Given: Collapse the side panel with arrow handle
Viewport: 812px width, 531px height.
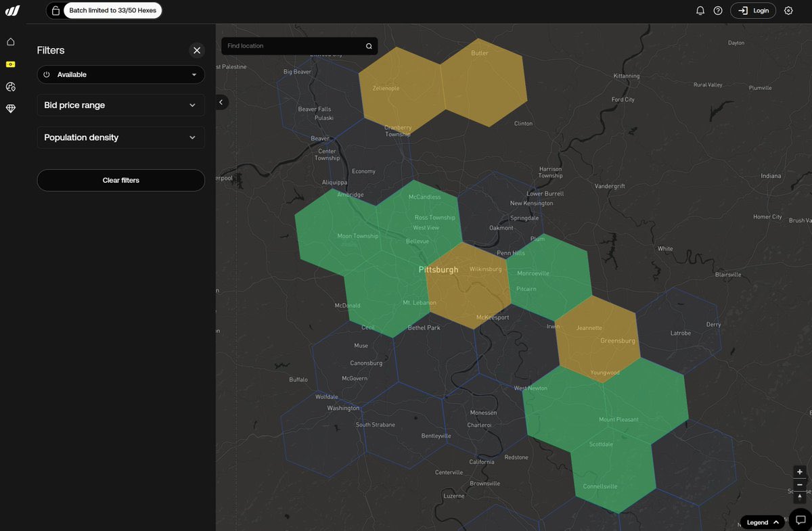Looking at the screenshot, I should 221,102.
